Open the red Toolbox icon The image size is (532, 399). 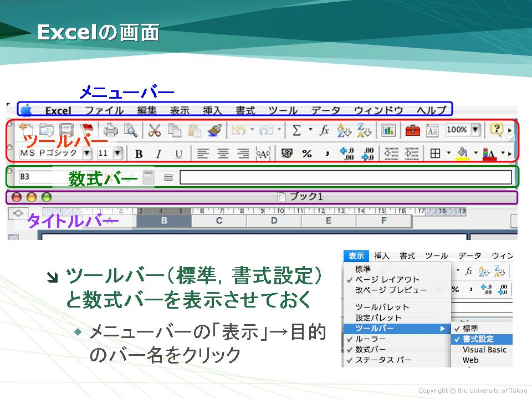[x=412, y=130]
